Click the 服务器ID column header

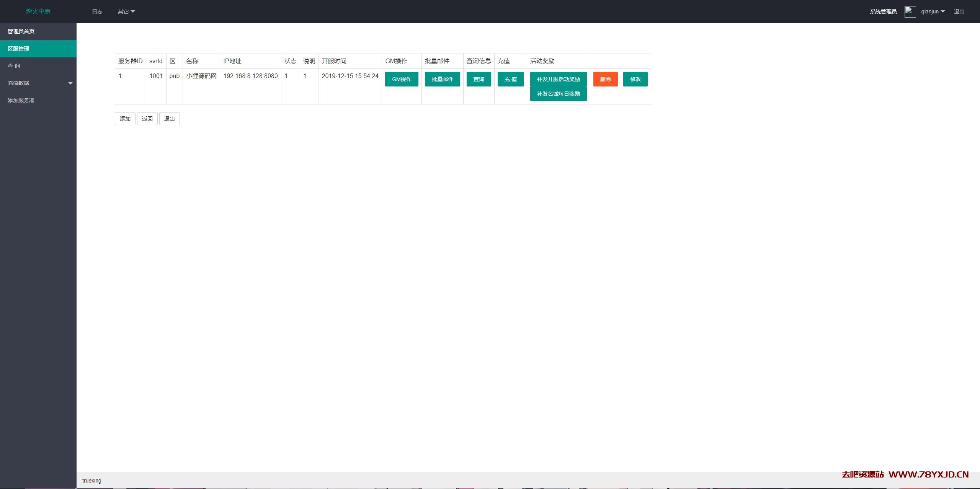(x=130, y=61)
